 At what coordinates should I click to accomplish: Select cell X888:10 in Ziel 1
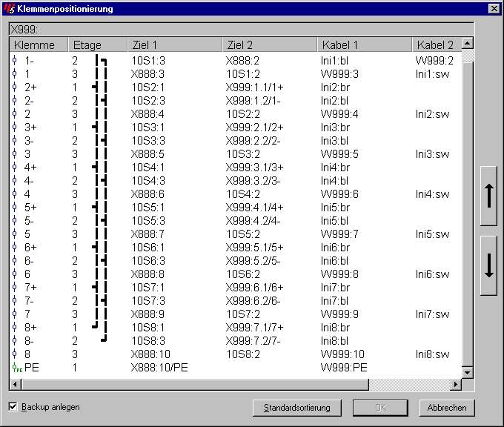150,354
